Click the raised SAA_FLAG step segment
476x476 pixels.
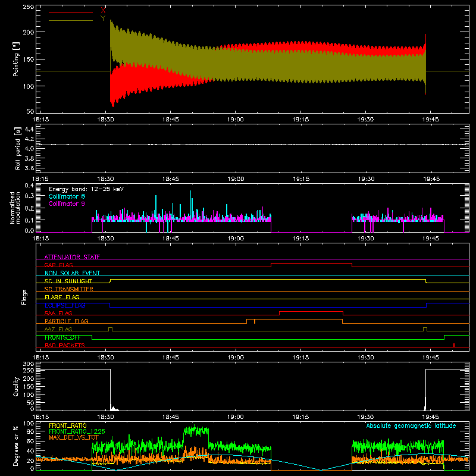click(x=311, y=311)
